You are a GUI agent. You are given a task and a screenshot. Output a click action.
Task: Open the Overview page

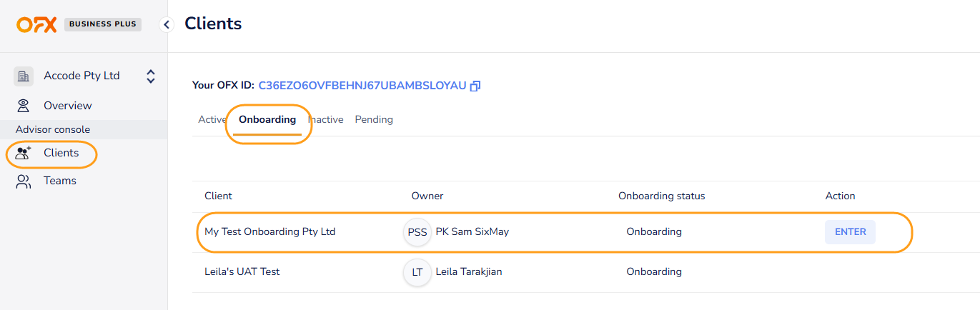coord(68,106)
